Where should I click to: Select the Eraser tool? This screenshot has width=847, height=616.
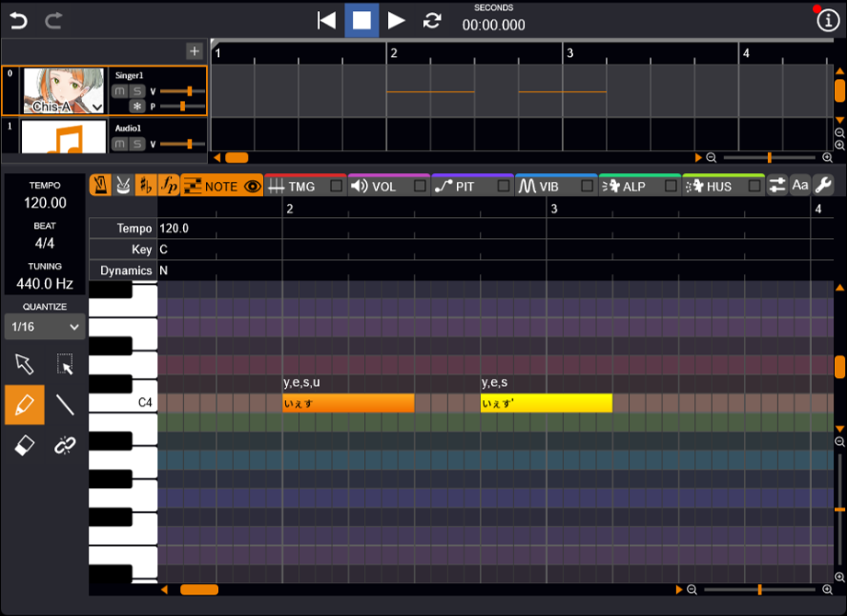25,445
